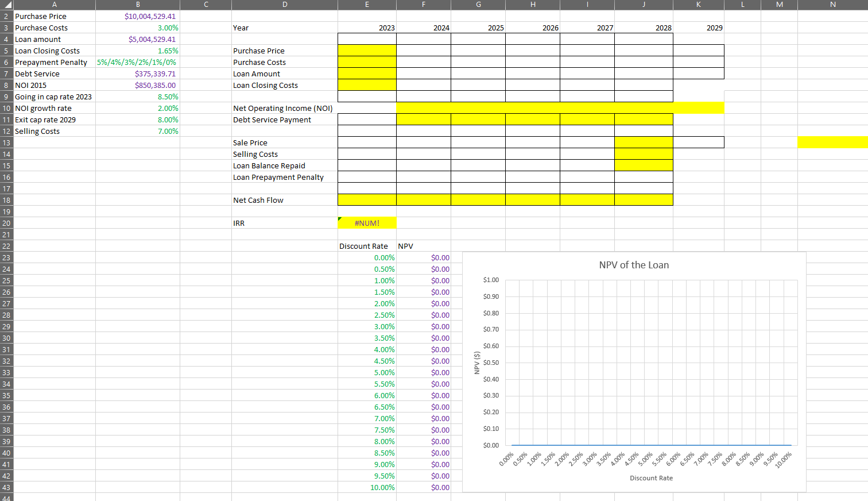Image resolution: width=868 pixels, height=501 pixels.
Task: Click the chart title 'NPV of the Loan'
Action: (634, 265)
